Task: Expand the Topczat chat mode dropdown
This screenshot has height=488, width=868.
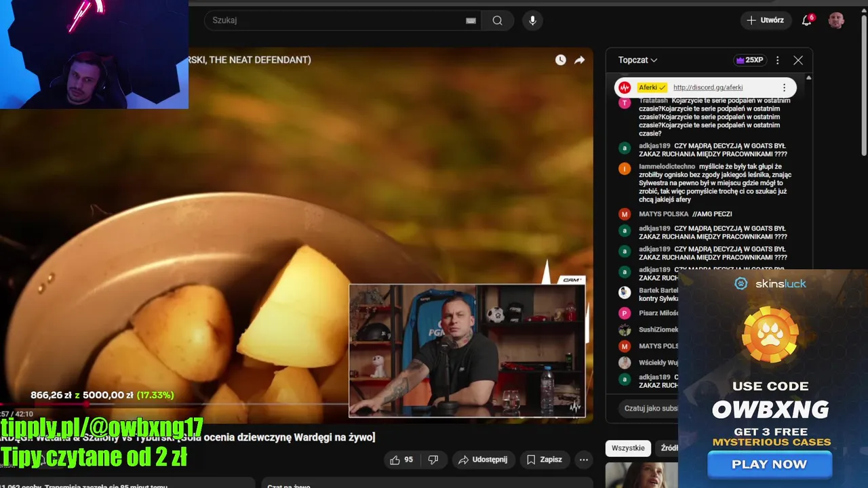Action: coord(637,60)
